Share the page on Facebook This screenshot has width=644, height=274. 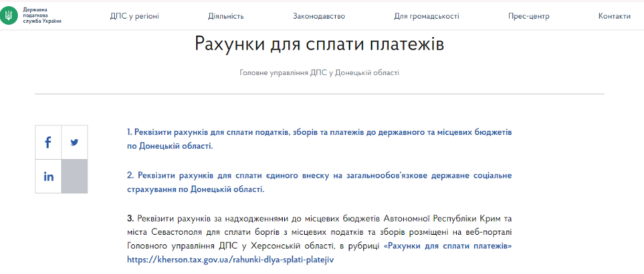point(48,142)
